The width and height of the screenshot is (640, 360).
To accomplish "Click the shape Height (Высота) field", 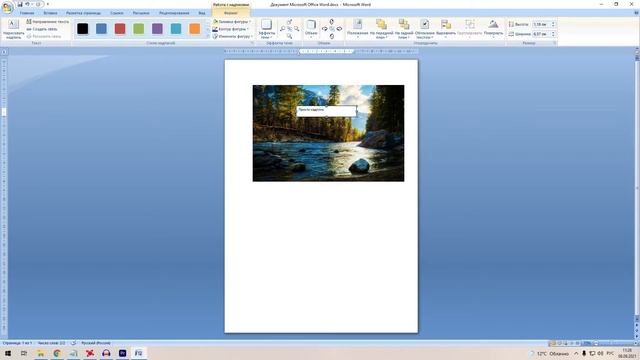I will tap(541, 24).
